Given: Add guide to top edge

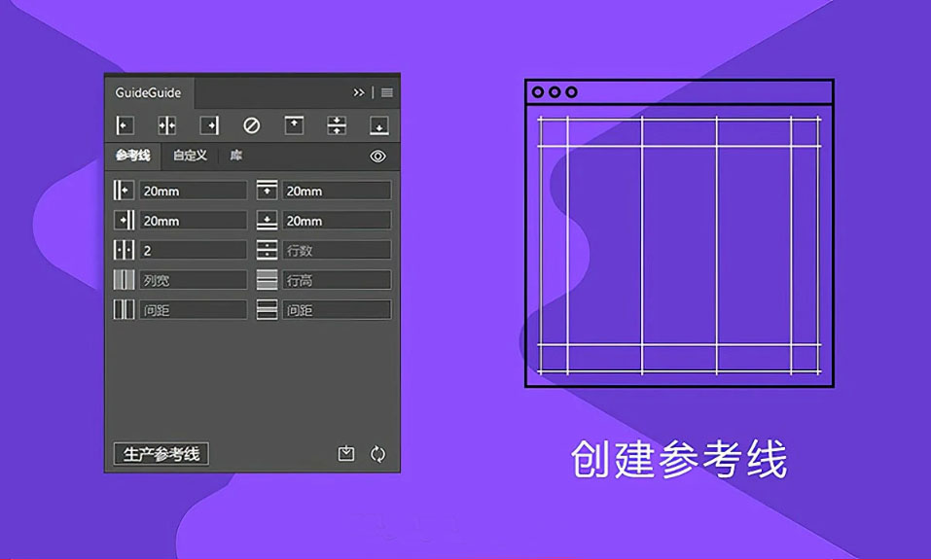Looking at the screenshot, I should 294,125.
